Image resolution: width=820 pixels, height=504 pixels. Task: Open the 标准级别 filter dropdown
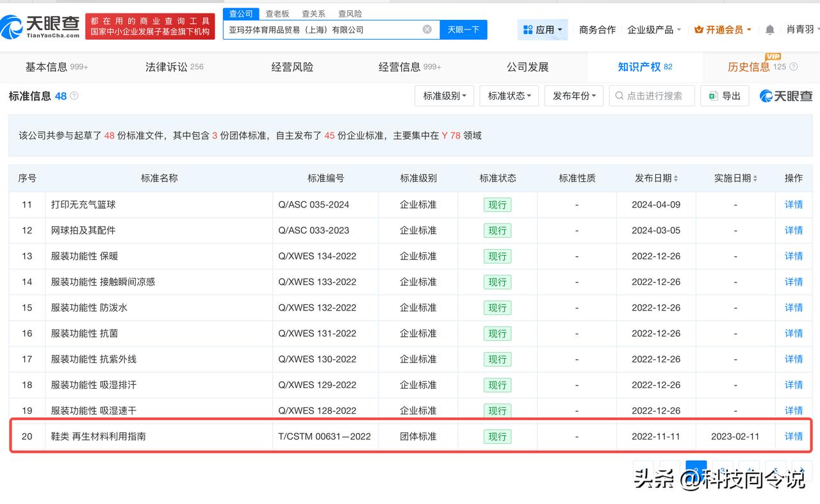tap(445, 96)
